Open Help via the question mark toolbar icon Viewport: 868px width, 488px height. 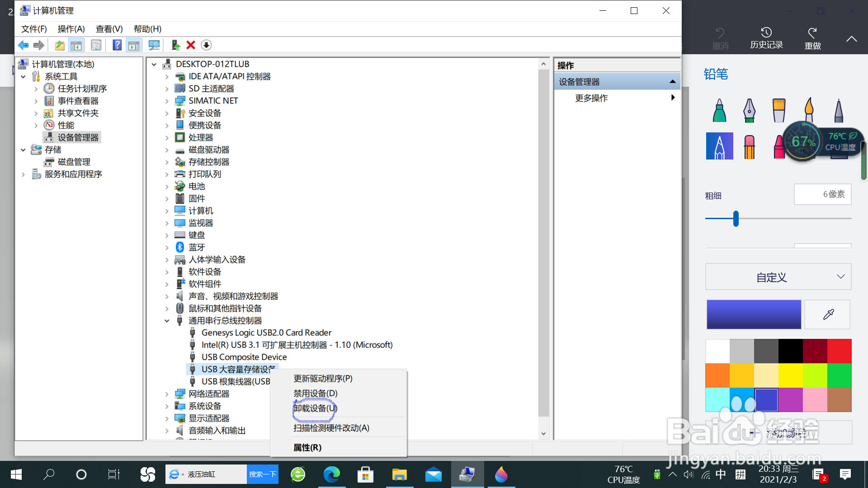pyautogui.click(x=117, y=45)
